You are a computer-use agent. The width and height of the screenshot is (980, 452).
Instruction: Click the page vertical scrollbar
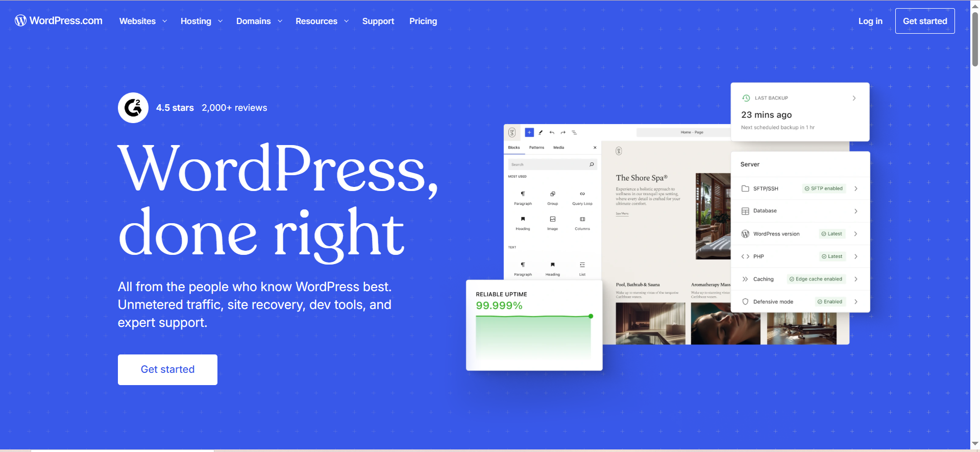(975, 39)
